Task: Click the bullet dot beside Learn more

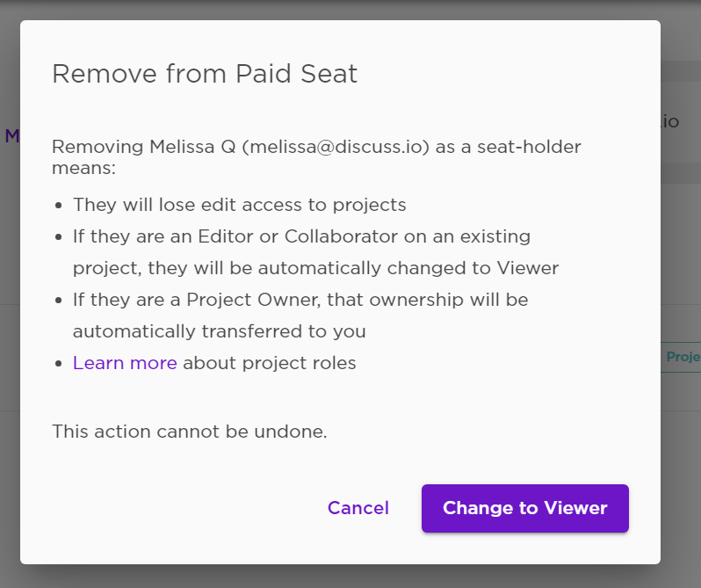Action: pyautogui.click(x=58, y=364)
